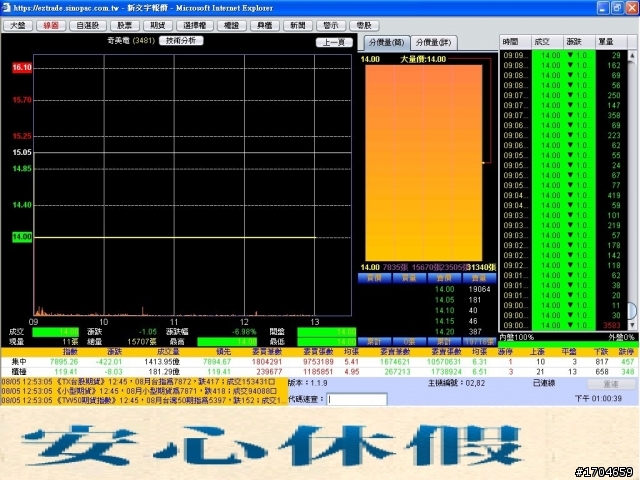Open the 零股 odd-lot page

tap(364, 25)
